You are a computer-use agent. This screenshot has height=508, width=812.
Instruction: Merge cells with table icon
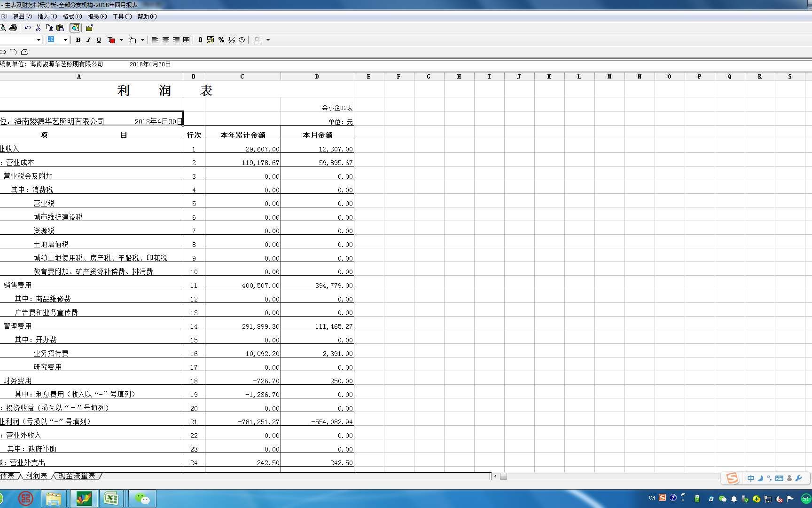[187, 40]
